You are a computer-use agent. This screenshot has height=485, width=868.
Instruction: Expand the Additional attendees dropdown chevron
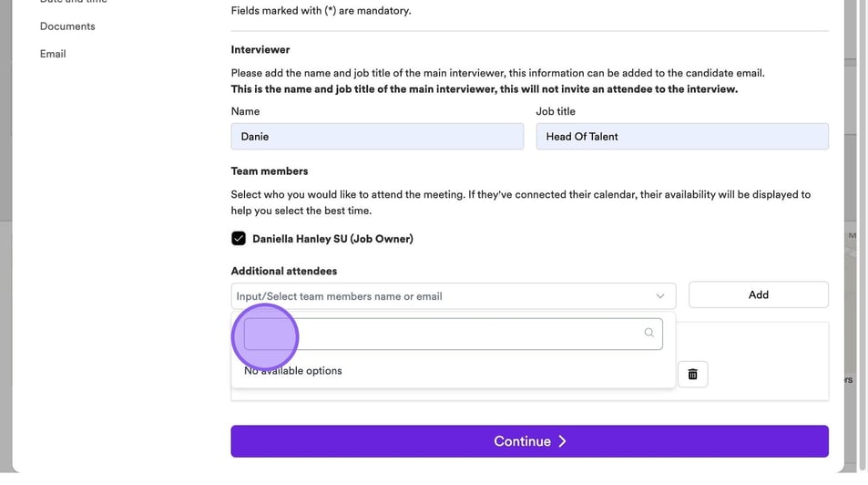coord(660,296)
